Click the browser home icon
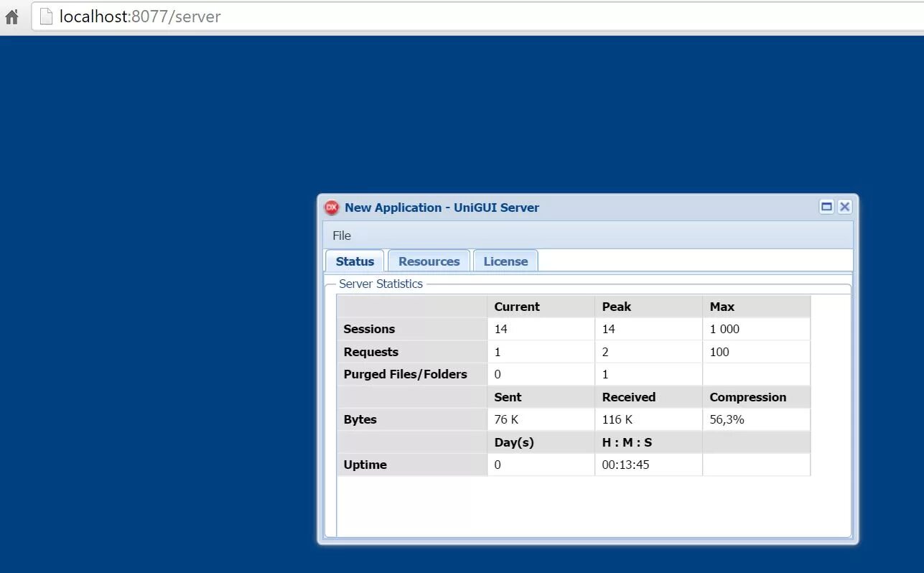The height and width of the screenshot is (573, 924). click(11, 17)
